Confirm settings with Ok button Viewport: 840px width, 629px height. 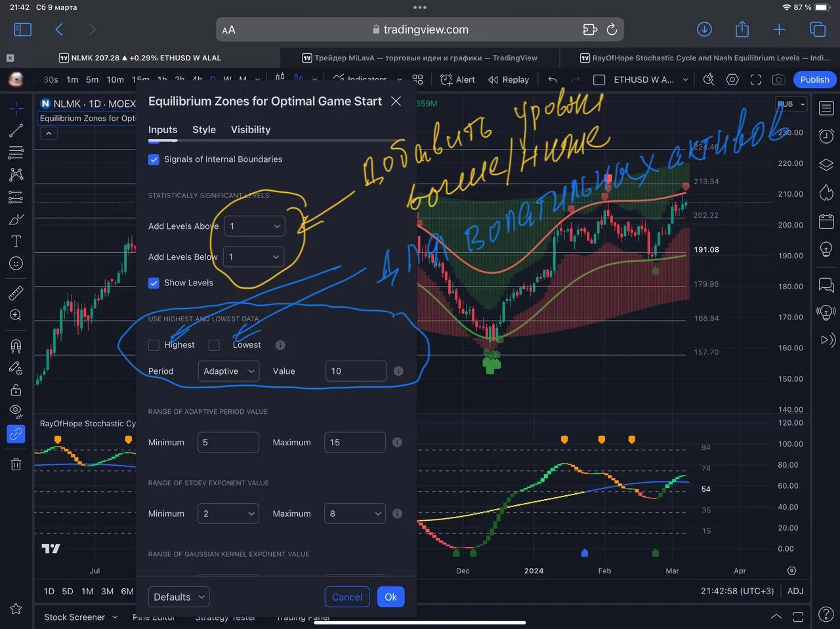(x=391, y=597)
